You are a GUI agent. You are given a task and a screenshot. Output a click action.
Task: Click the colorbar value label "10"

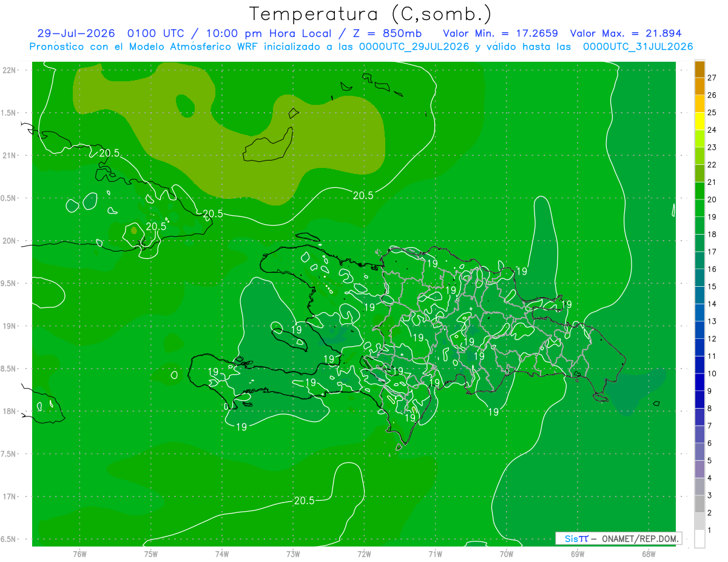click(712, 373)
